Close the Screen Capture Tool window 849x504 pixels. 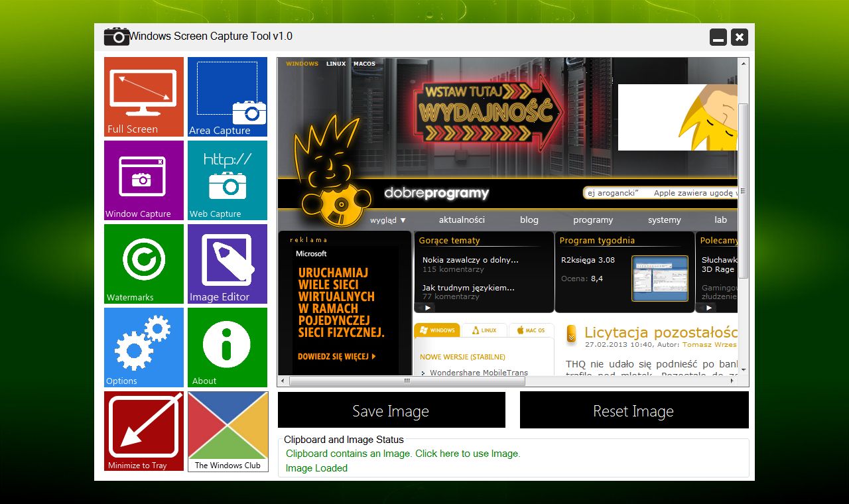740,37
